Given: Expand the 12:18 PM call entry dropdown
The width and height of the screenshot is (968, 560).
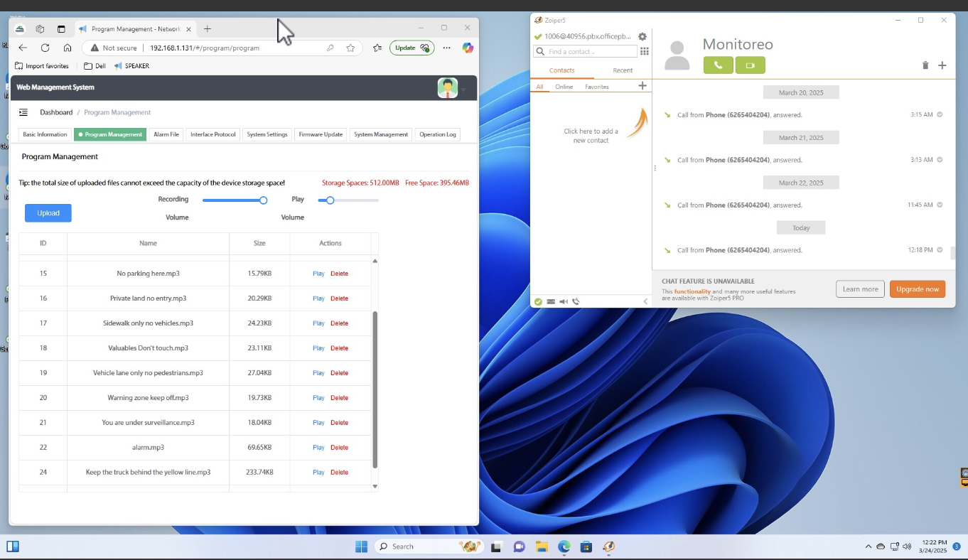Looking at the screenshot, I should tap(940, 250).
